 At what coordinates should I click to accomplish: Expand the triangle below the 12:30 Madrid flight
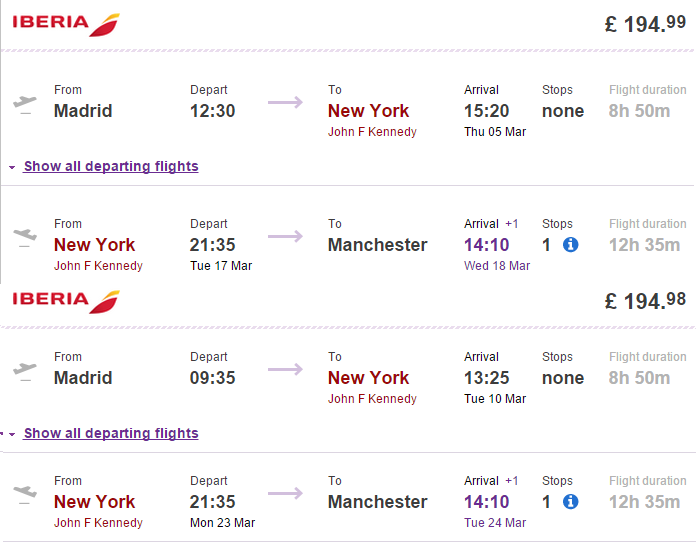click(12, 168)
